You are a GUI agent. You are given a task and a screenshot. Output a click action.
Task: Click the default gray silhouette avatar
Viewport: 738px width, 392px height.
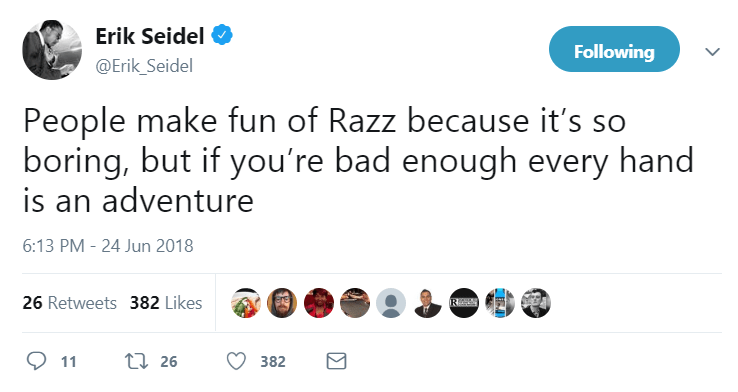click(391, 303)
